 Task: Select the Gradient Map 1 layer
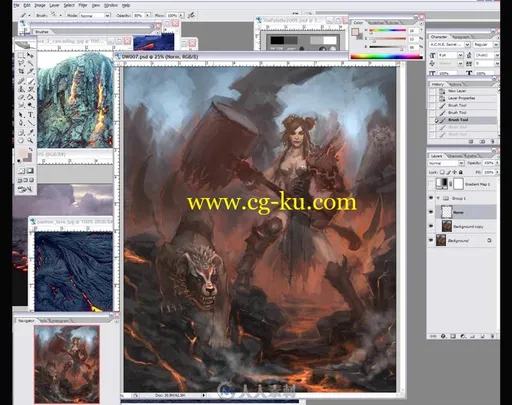(x=466, y=184)
